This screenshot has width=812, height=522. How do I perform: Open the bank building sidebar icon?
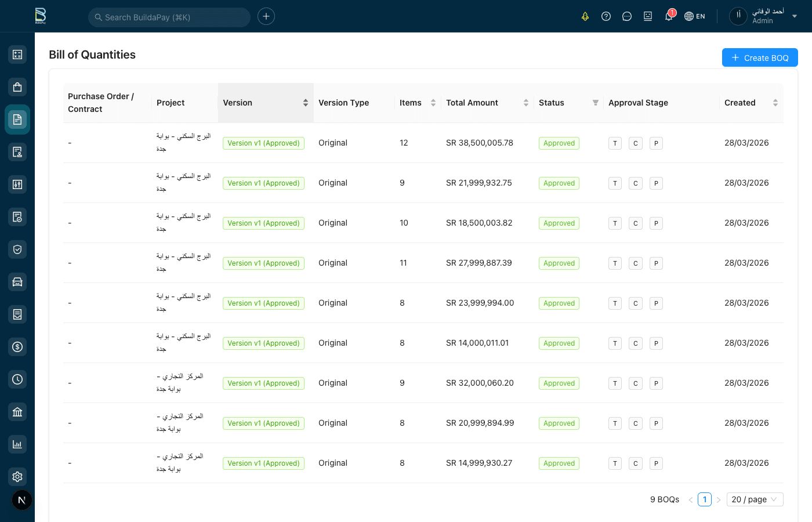(x=17, y=412)
